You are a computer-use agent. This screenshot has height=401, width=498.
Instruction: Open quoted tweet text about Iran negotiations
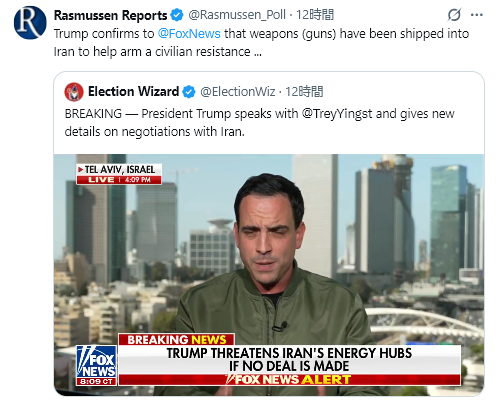click(x=259, y=123)
